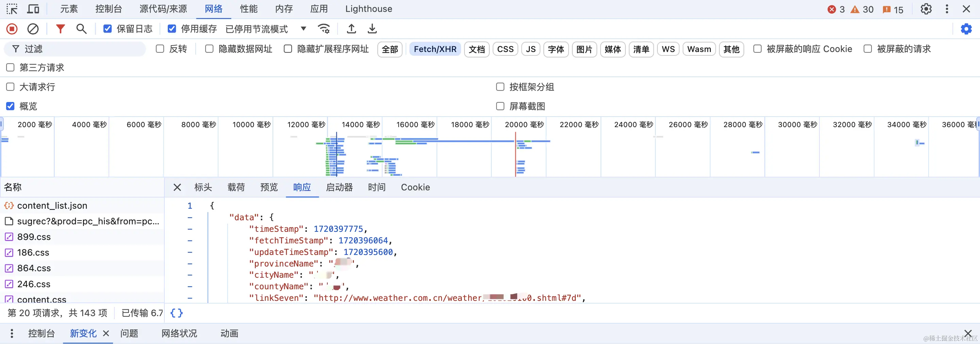Filter requests by JS type
This screenshot has width=980, height=344.
pos(531,49)
